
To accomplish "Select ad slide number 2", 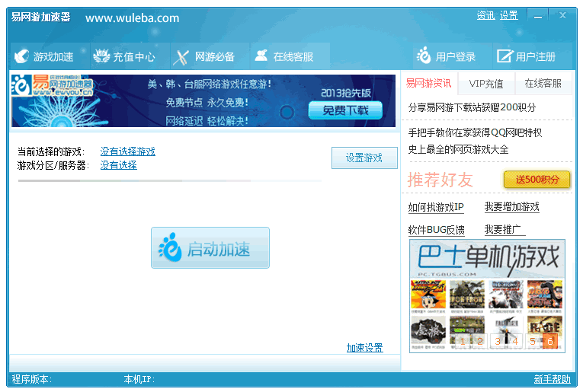I will click(x=480, y=341).
